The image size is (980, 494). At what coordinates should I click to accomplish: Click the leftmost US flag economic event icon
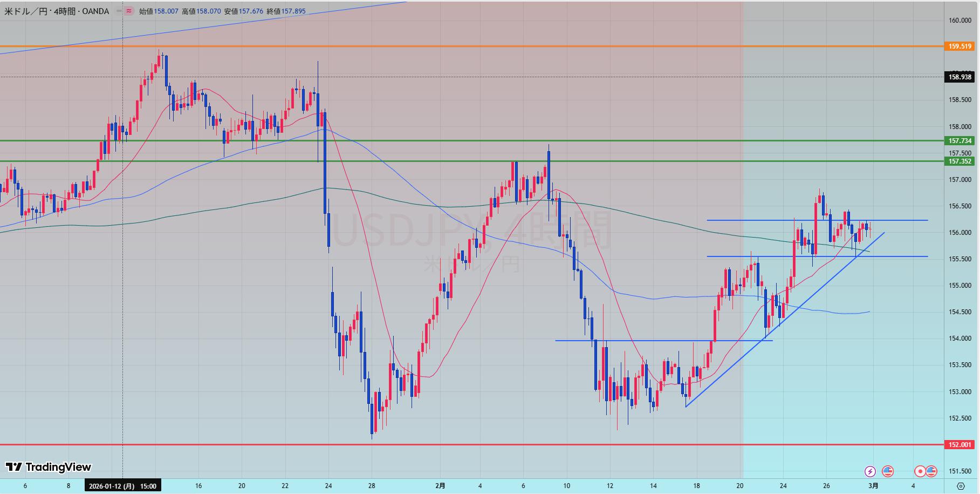coord(887,471)
